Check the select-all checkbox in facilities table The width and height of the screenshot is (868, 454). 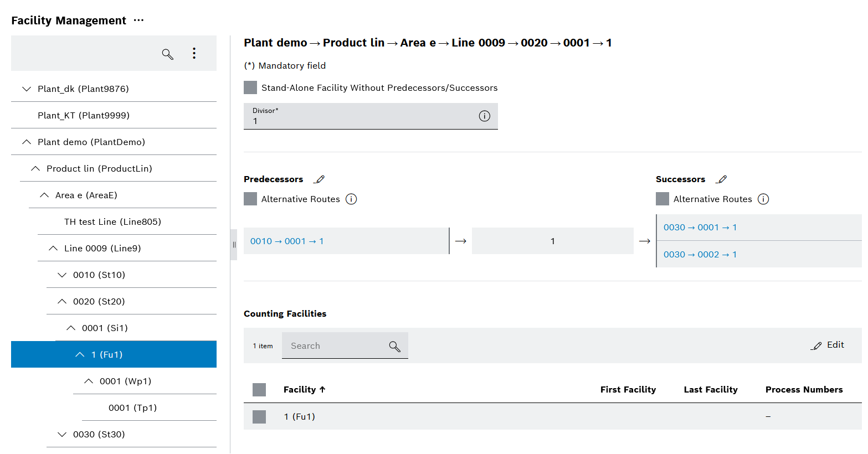point(258,389)
